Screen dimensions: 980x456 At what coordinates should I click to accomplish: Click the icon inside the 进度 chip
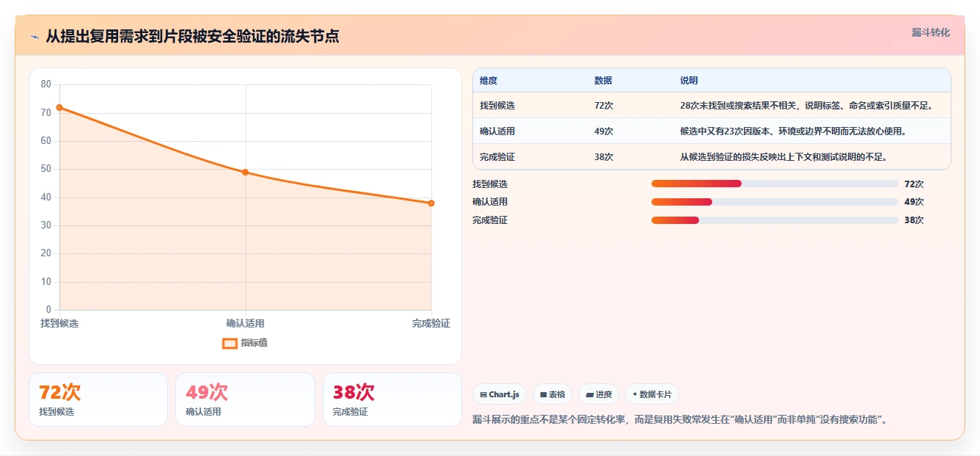(590, 394)
